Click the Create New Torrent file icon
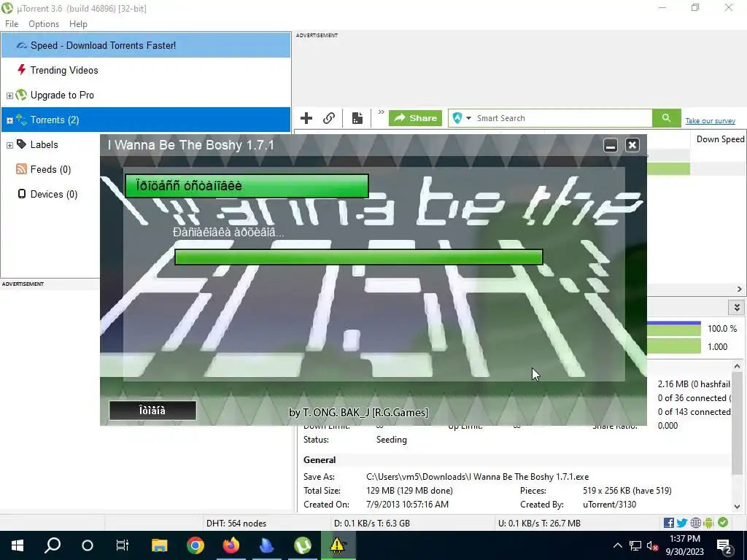 pos(357,118)
